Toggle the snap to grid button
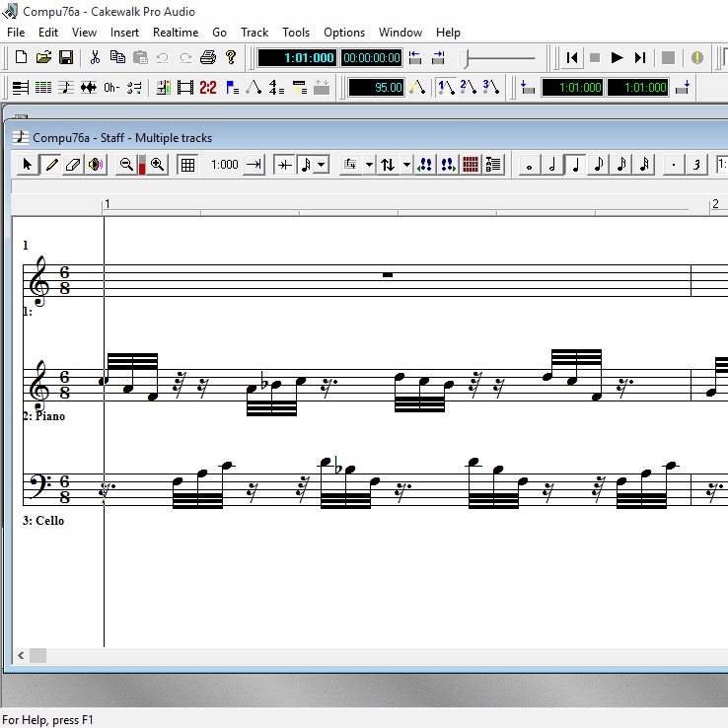728x728 pixels. 186,165
